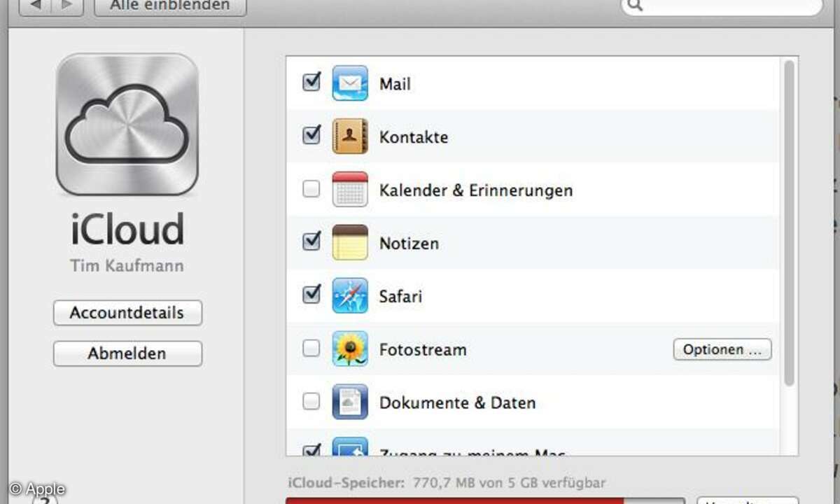Viewport: 840px width, 504px height.
Task: Uncheck the Notizen checkbox
Action: [x=311, y=241]
